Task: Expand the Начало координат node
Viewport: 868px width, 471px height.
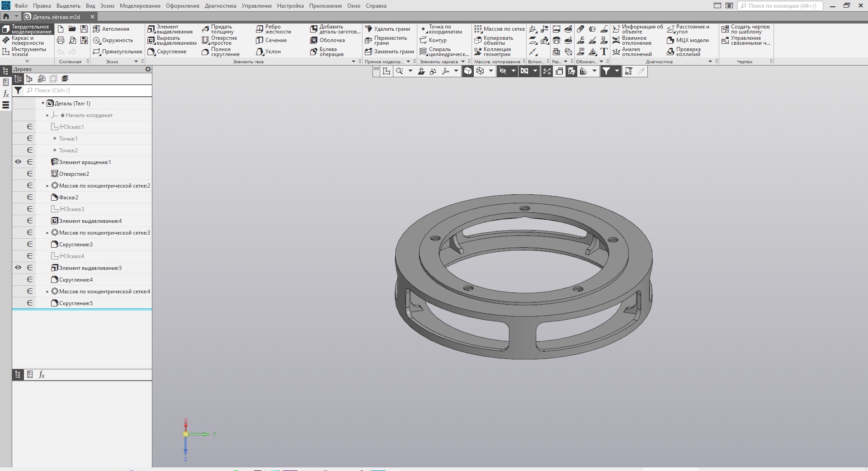Action: pos(47,115)
